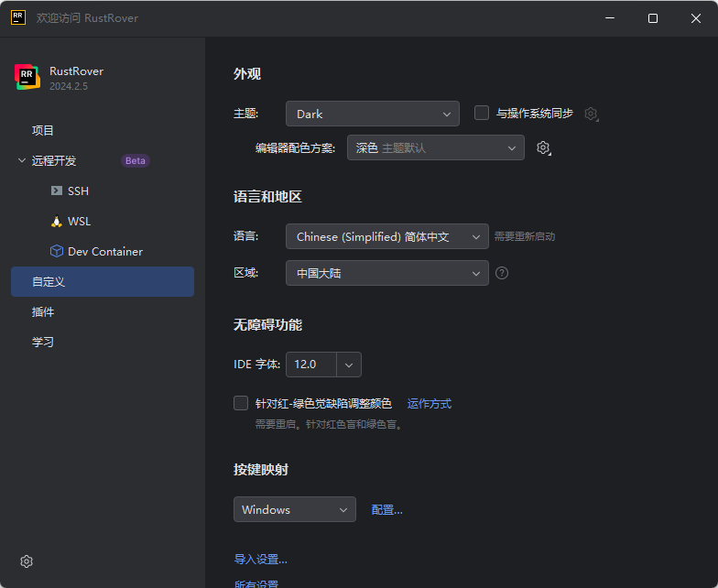Toggle 针对红-绿色觉缺陷调整颜色 checkbox
This screenshot has height=588, width=718.
[241, 403]
